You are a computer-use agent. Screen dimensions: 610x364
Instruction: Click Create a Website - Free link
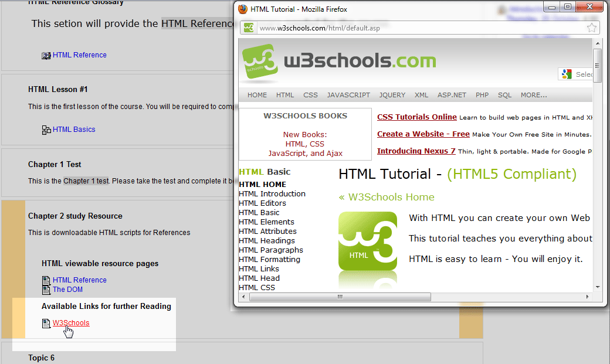click(423, 134)
